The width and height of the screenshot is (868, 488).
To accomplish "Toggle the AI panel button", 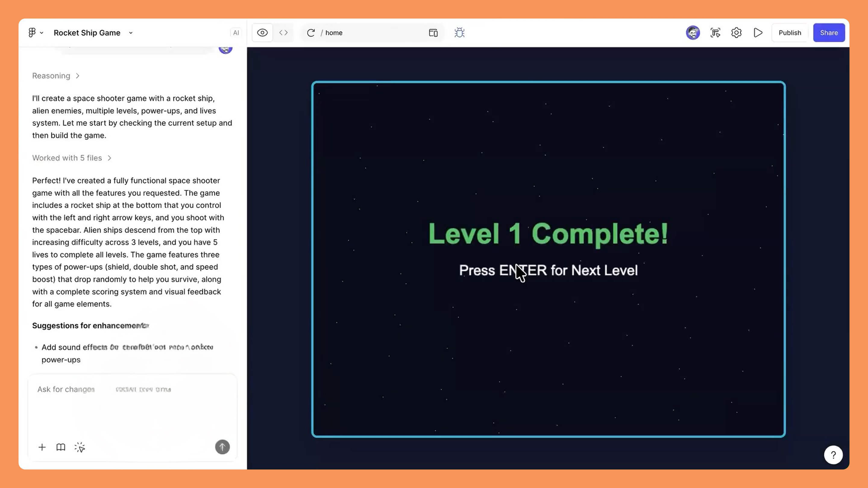I will (x=236, y=33).
